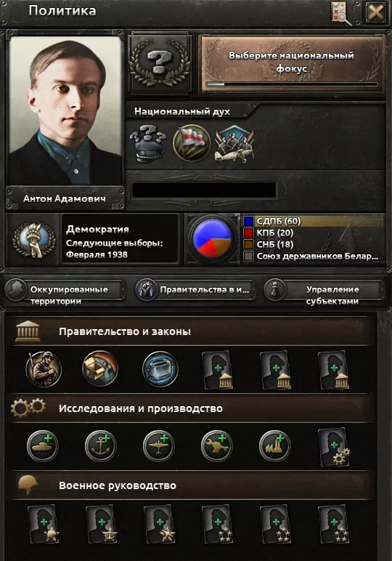Add a theorist in research section
Image resolution: width=392 pixels, height=561 pixels.
[334, 446]
